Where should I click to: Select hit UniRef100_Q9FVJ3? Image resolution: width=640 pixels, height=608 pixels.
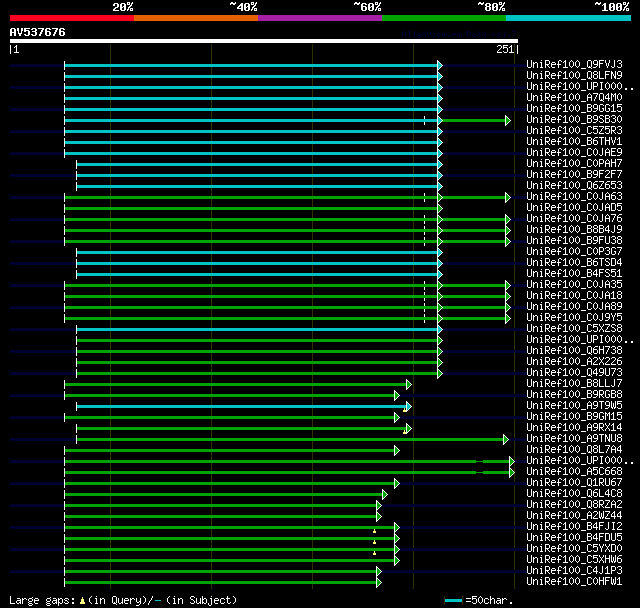574,64
